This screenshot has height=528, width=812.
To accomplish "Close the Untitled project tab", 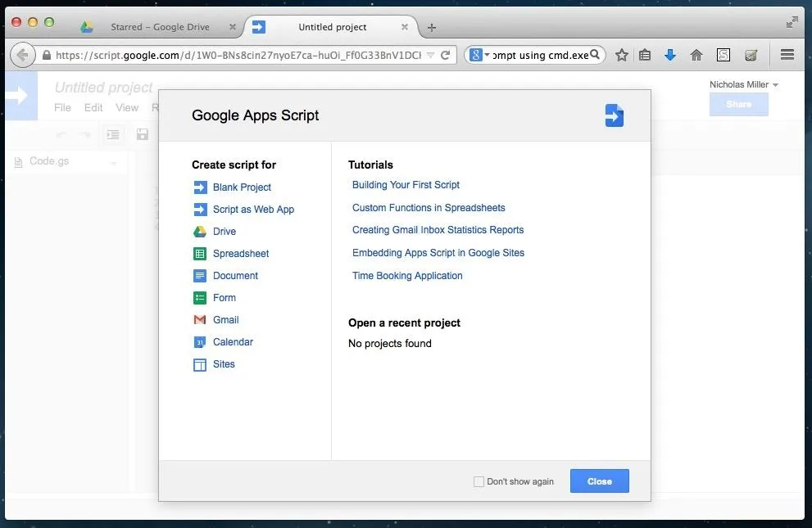I will [405, 27].
